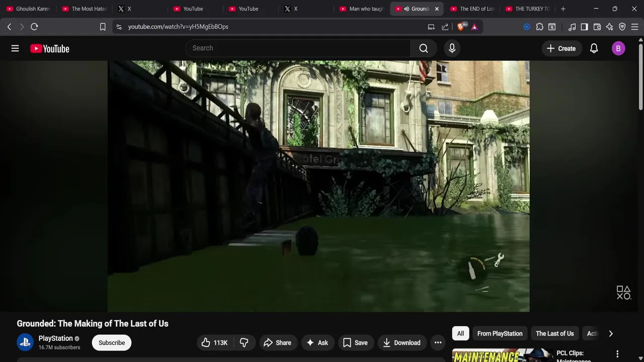This screenshot has height=362, width=644.
Task: Switch to the Ghoulish Karen tab
Action: [x=29, y=9]
